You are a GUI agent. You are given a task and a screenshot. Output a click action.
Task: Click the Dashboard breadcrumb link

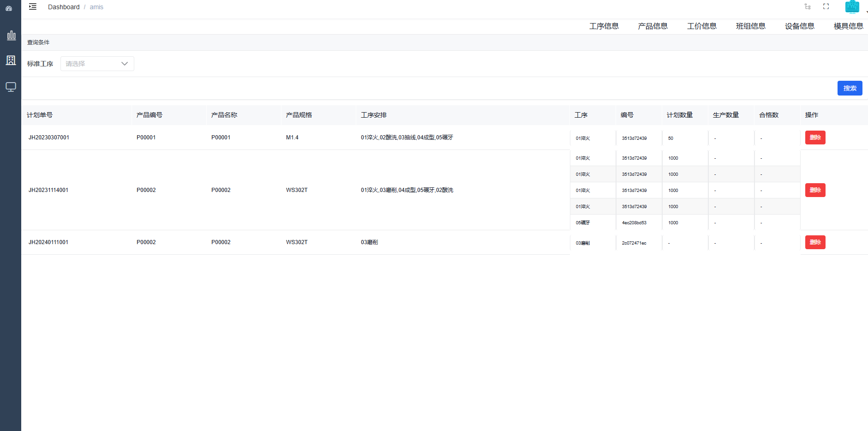(x=64, y=7)
